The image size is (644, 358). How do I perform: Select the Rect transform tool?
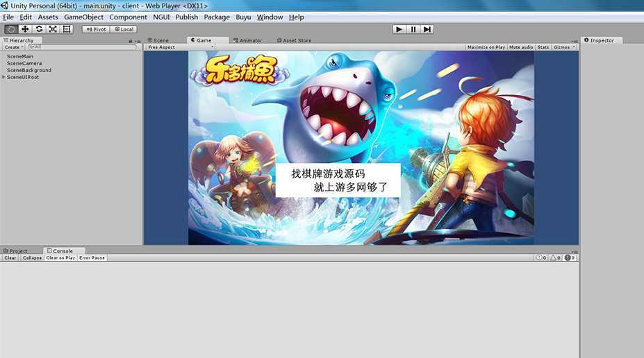tap(67, 29)
